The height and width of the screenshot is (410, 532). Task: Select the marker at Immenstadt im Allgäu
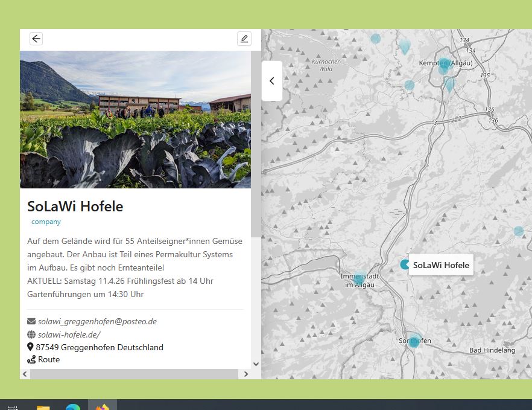pos(358,279)
